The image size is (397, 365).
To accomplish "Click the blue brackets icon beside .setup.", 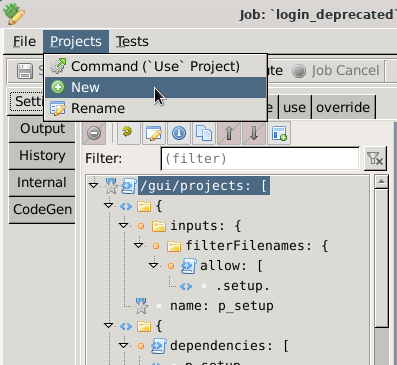I will click(x=186, y=286).
